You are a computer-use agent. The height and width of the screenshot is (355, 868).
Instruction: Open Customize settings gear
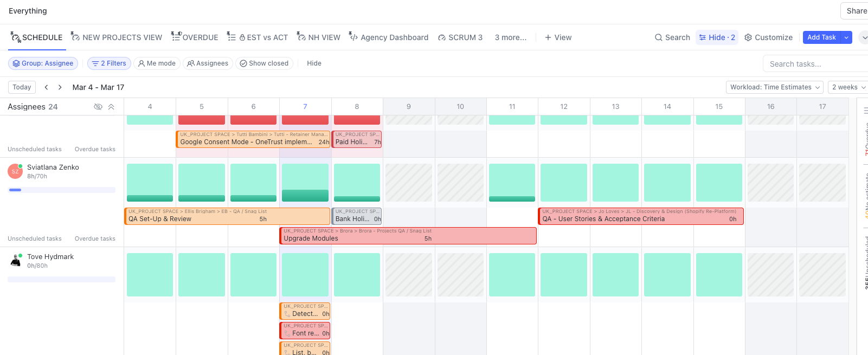[x=748, y=37]
